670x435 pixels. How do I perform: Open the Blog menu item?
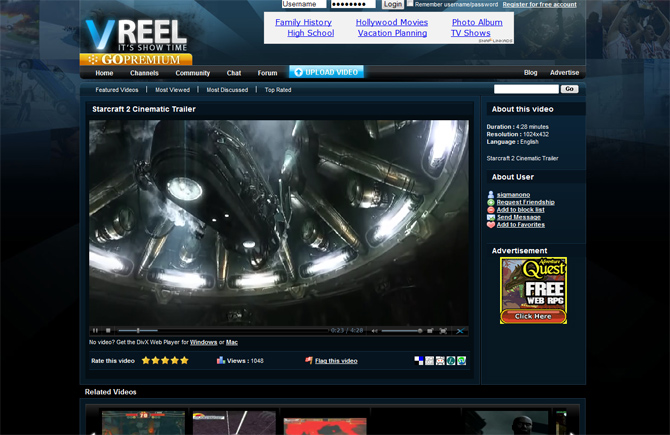click(x=530, y=73)
